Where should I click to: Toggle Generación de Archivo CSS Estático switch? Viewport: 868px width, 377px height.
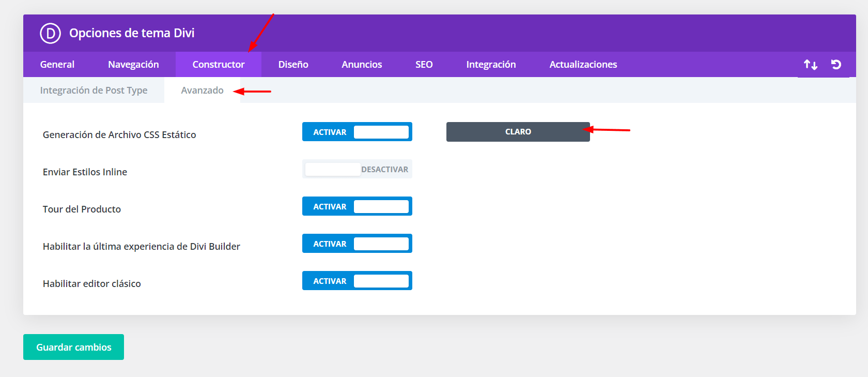coord(357,132)
